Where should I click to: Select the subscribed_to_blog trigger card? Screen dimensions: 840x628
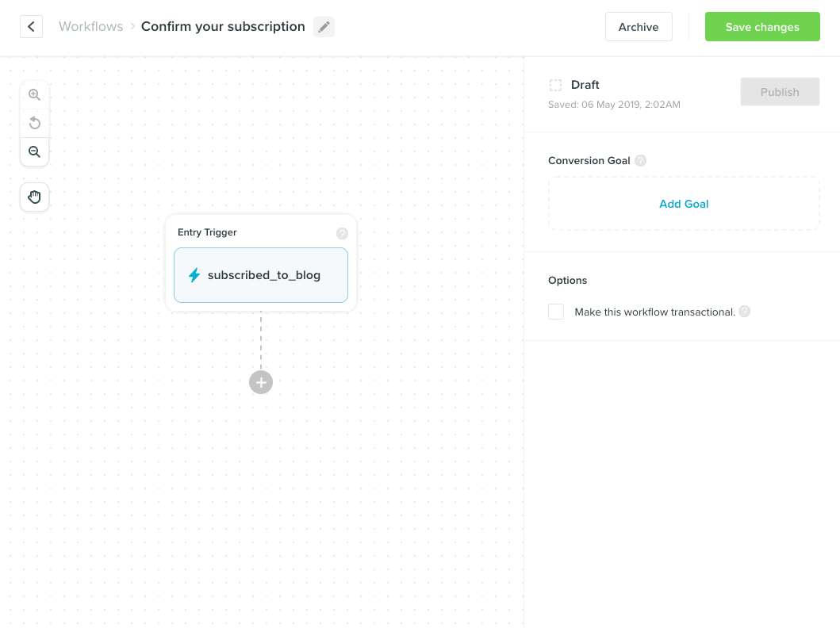tap(260, 275)
